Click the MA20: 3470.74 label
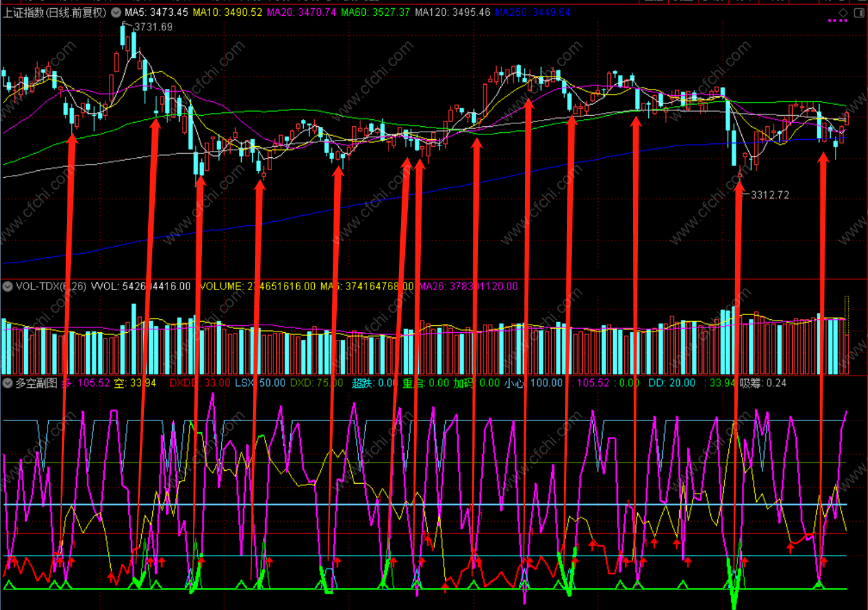Image resolution: width=868 pixels, height=610 pixels. [x=301, y=12]
